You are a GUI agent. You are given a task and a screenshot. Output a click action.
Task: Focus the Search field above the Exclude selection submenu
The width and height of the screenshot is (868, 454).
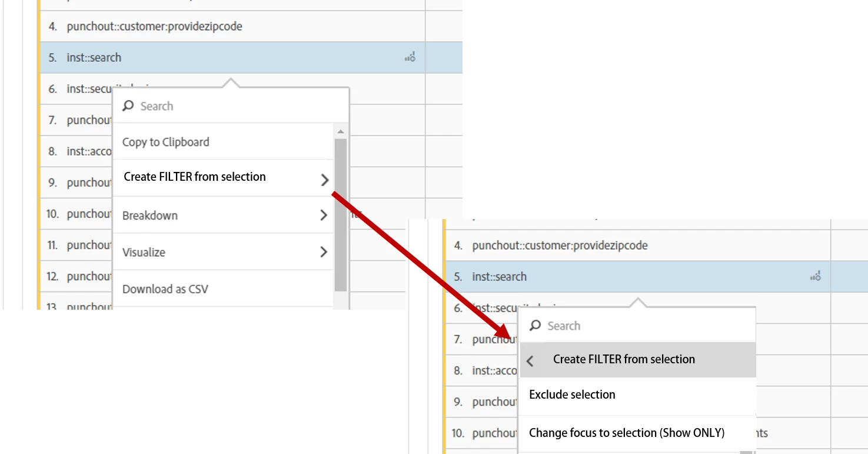point(637,326)
